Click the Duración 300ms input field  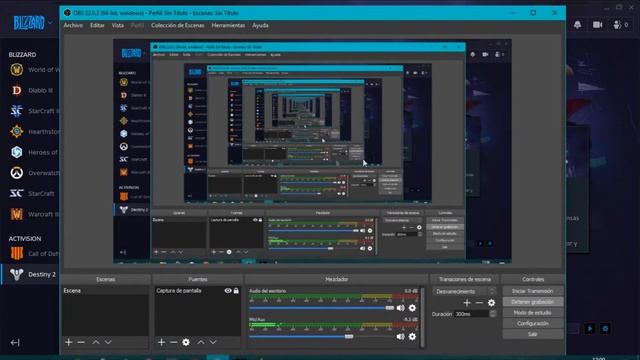click(x=472, y=314)
